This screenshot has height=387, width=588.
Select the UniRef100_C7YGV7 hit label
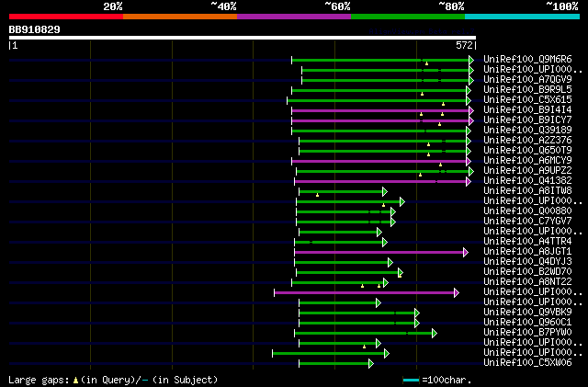[x=527, y=222]
